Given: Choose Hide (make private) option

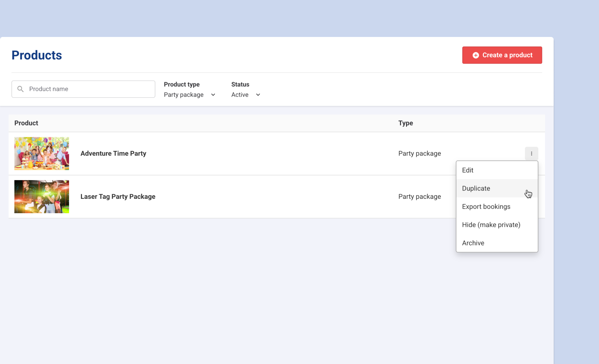Looking at the screenshot, I should tap(491, 225).
